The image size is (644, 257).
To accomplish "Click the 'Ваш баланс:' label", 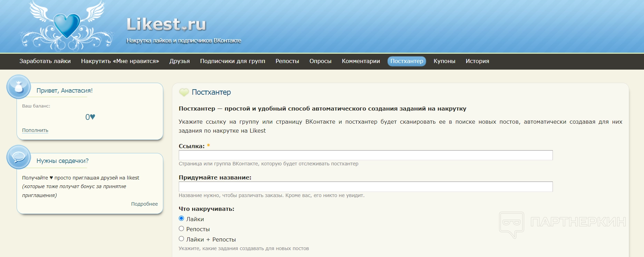I will coord(36,106).
